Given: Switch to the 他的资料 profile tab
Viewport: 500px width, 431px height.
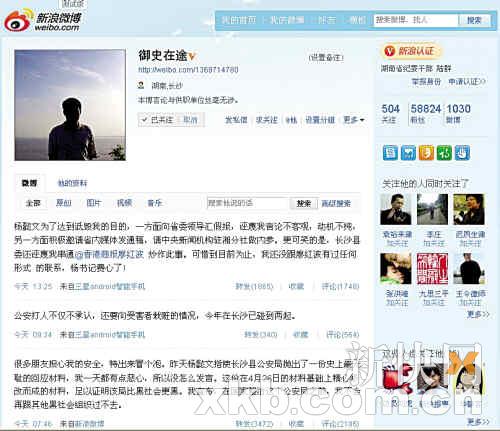Looking at the screenshot, I should (x=72, y=183).
